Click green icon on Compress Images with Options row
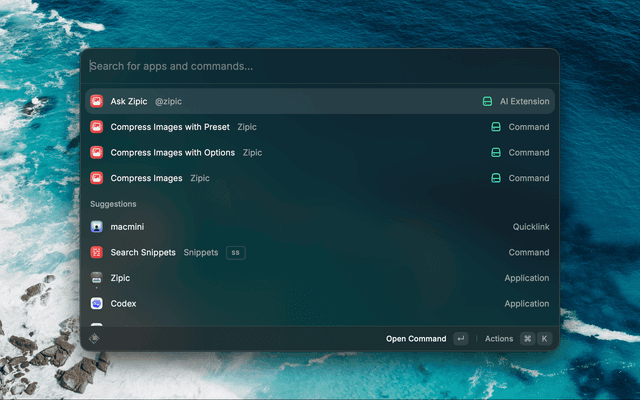 [496, 153]
